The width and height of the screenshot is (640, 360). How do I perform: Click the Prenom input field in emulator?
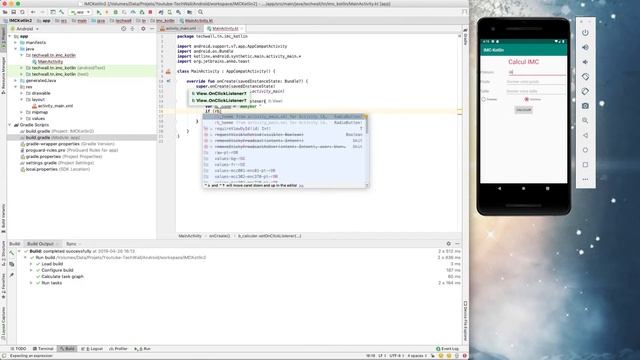tap(536, 72)
